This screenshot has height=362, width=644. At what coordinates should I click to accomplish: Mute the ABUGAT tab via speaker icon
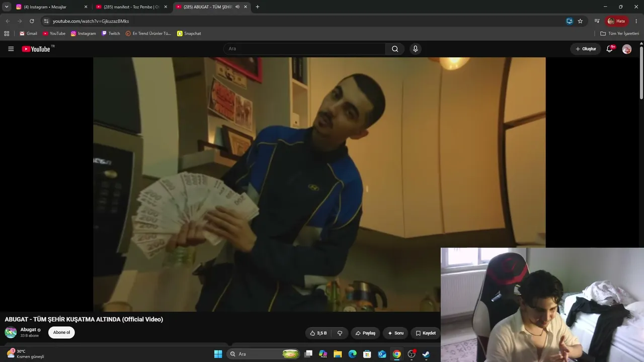237,7
